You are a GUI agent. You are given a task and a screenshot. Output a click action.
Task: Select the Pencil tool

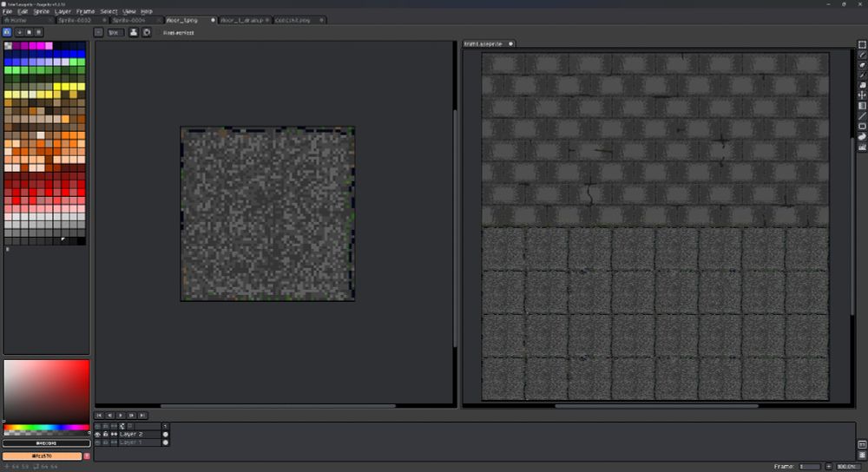(862, 56)
